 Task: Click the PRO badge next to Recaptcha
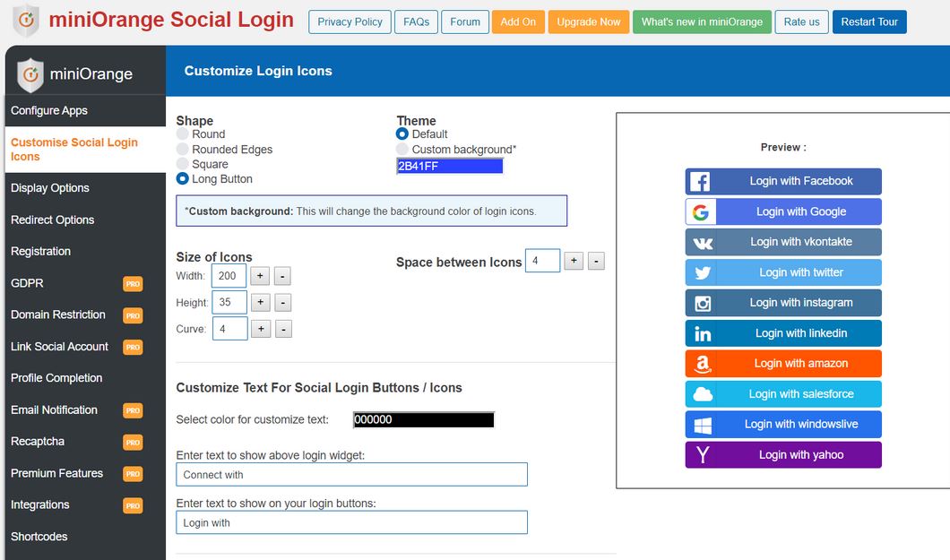(133, 442)
